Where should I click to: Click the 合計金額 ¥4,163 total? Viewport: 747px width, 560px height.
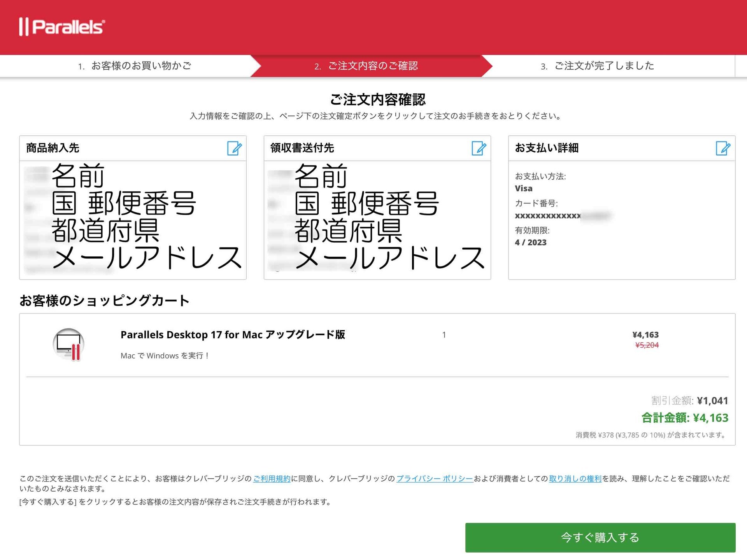coord(685,418)
